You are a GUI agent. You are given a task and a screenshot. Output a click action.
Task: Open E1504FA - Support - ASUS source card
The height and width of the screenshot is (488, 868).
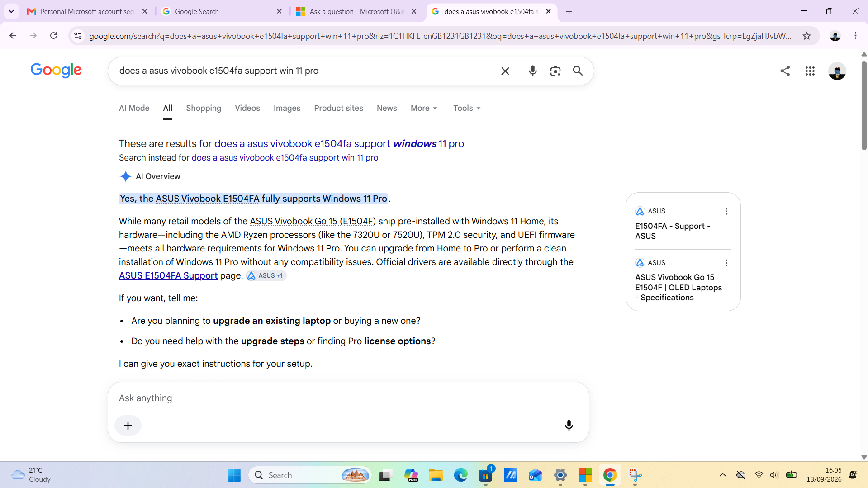pos(673,231)
